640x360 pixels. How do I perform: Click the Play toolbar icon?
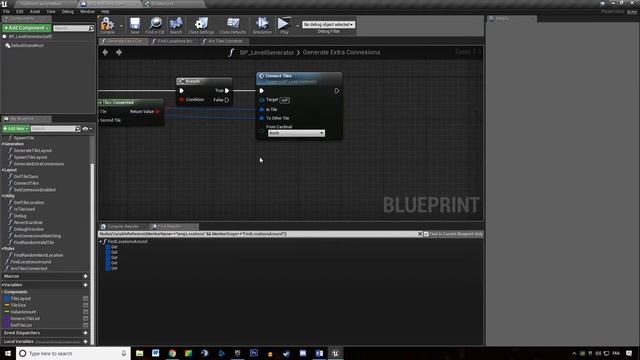[284, 25]
